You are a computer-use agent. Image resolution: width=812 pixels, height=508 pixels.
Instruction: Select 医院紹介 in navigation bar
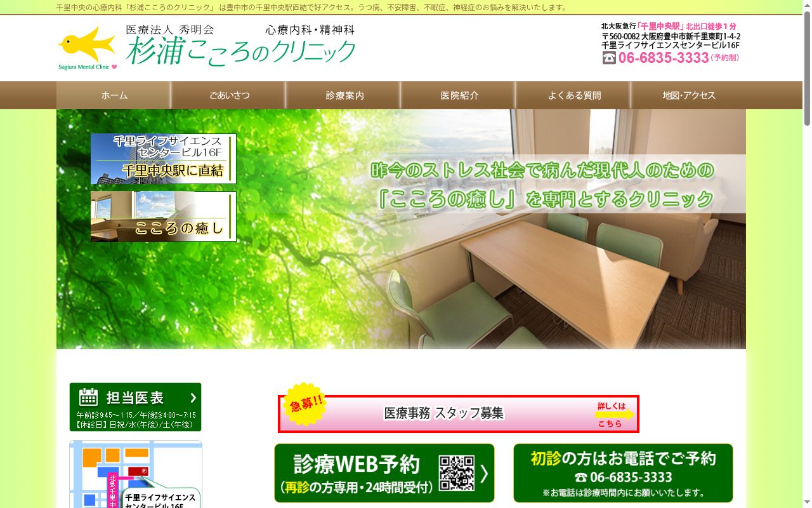pos(459,95)
